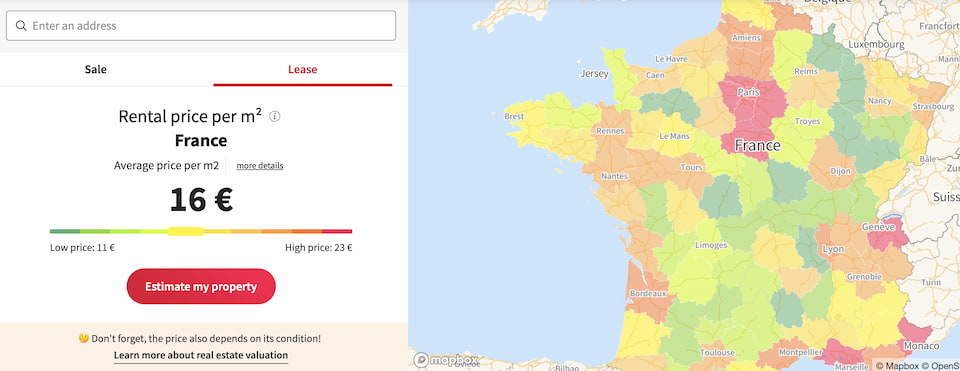Image resolution: width=960 pixels, height=371 pixels.
Task: Click the thinking emoji icon
Action: [84, 338]
